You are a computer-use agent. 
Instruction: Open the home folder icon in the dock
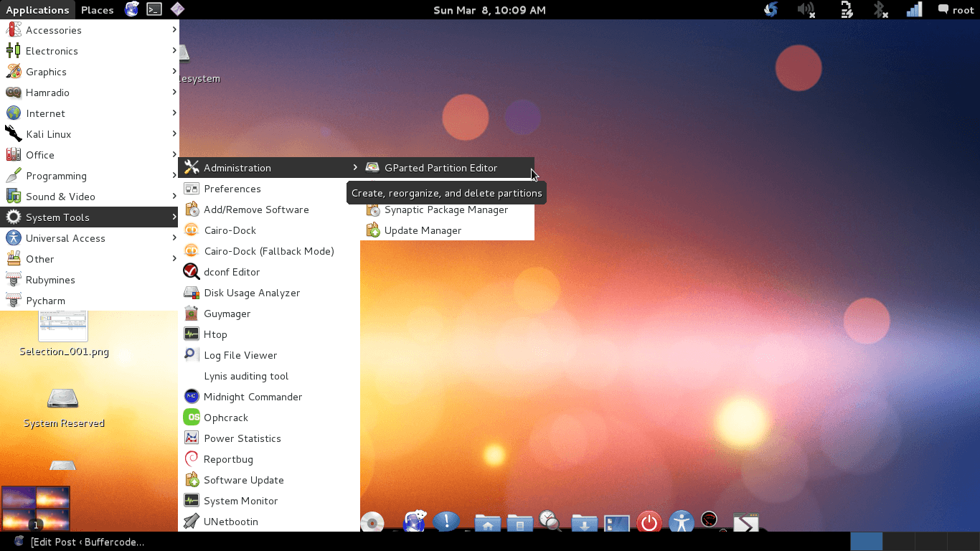point(488,523)
